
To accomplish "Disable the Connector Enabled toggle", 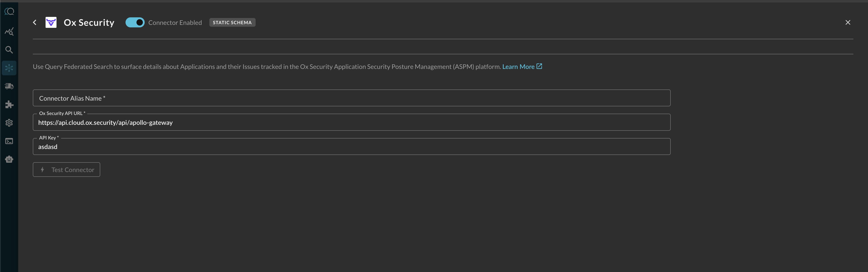I will (x=135, y=23).
